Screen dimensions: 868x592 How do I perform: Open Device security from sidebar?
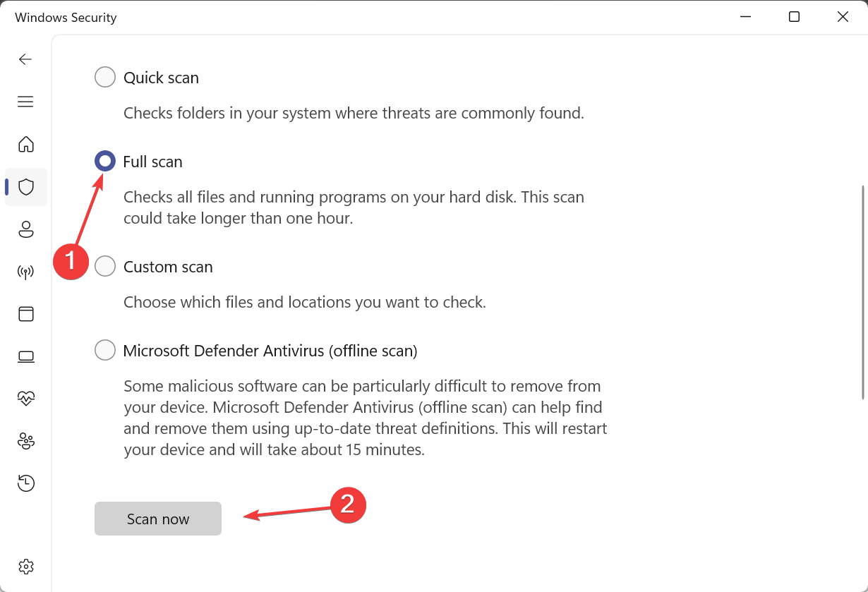[x=25, y=356]
